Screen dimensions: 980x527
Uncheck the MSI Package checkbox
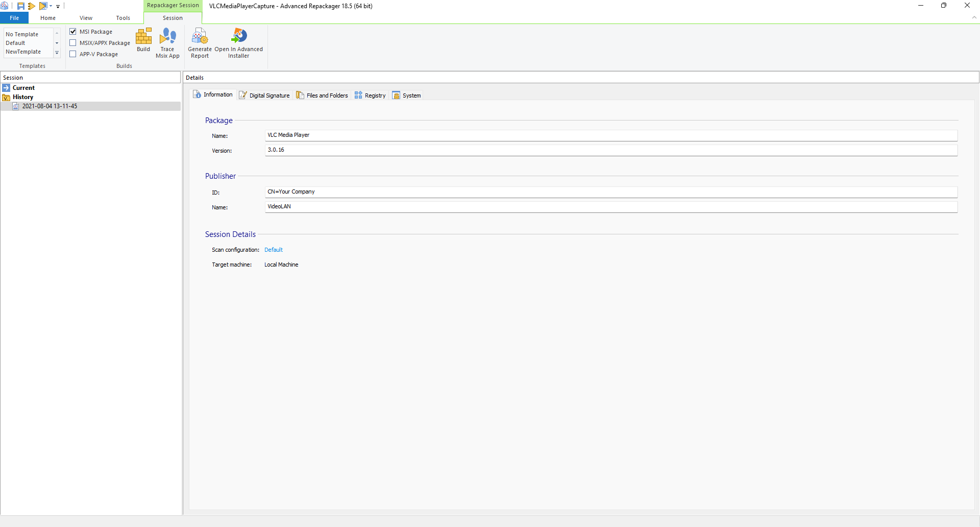(73, 32)
